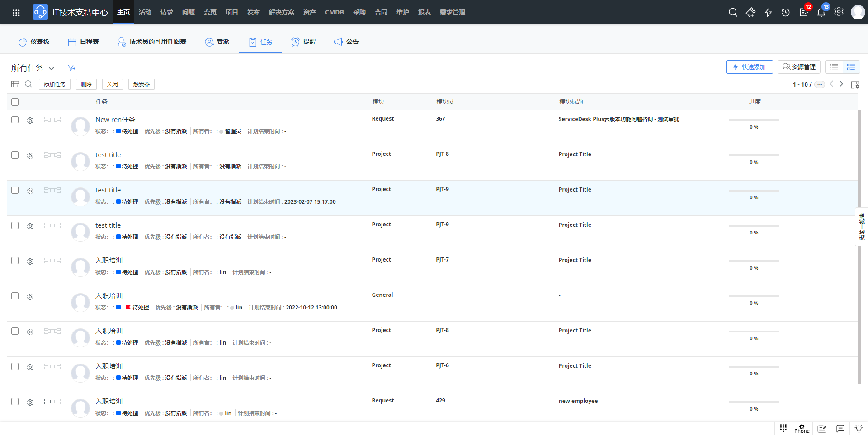
Task: Click dependency icon for PJT-7 入职培训 task
Action: [x=52, y=261]
